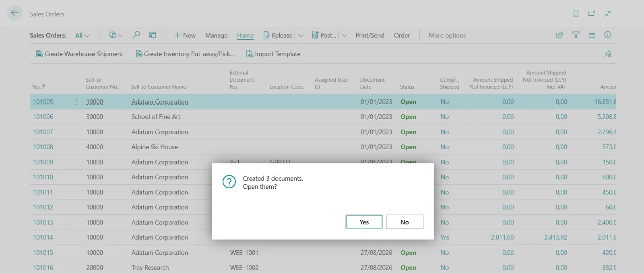Click Yes in Compl. Shipped column

[445, 237]
